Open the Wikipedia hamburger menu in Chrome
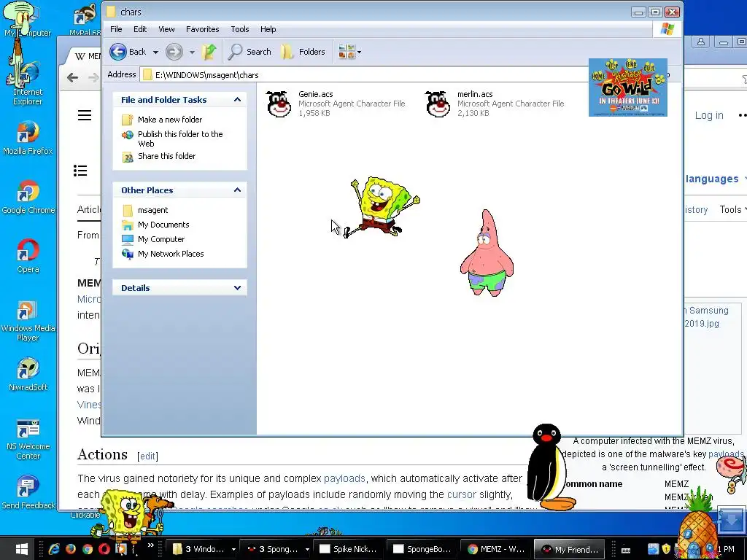 [x=85, y=115]
